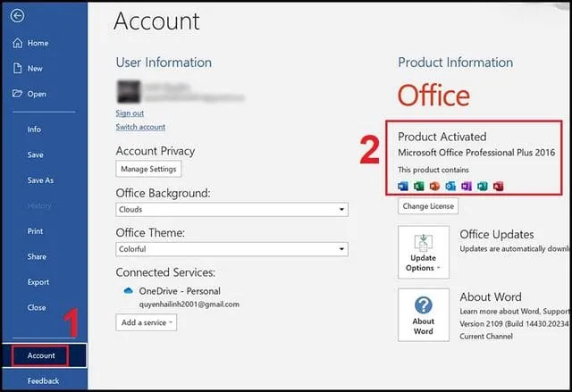The height and width of the screenshot is (392, 572).
Task: Click the Home house icon in sidebar
Action: (x=18, y=43)
